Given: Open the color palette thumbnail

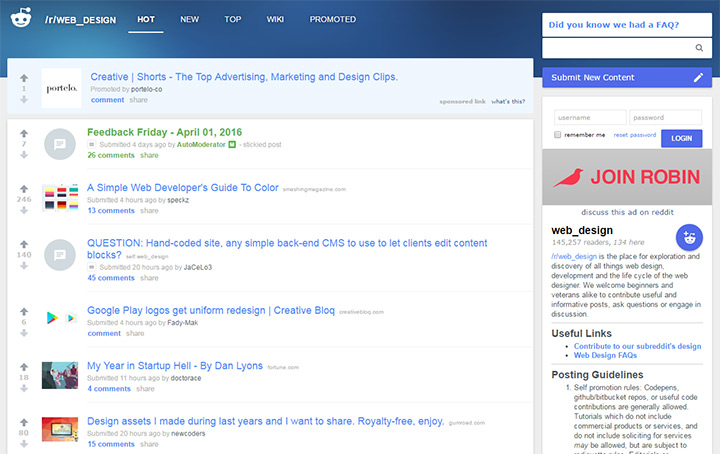Looking at the screenshot, I should tap(60, 197).
